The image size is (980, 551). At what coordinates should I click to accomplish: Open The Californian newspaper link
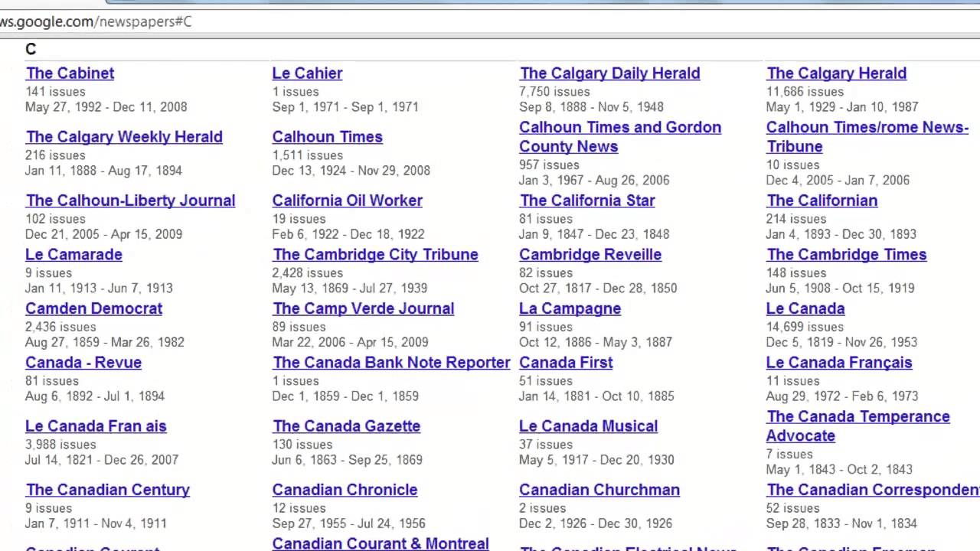click(x=822, y=201)
